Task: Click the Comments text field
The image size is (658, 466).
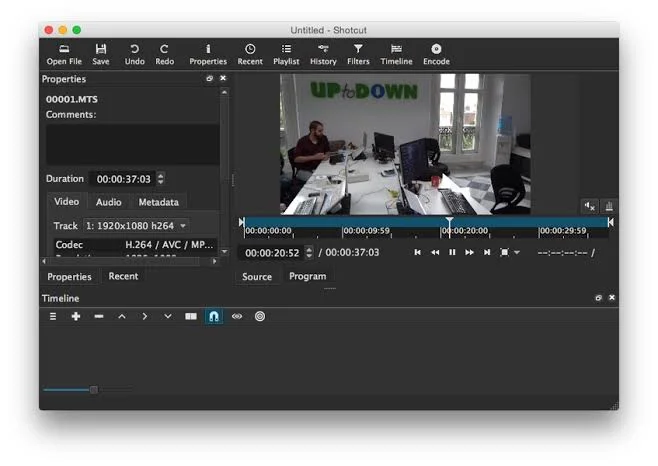Action: click(x=132, y=144)
